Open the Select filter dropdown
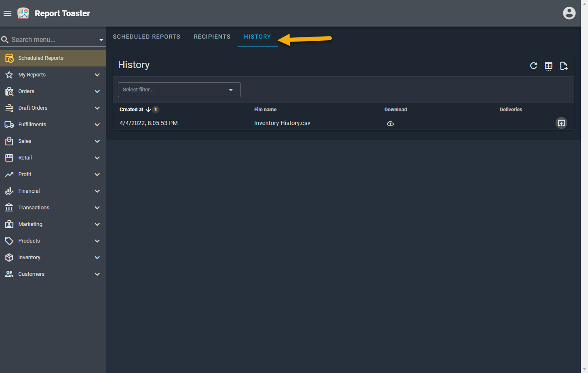The image size is (588, 373). [x=179, y=90]
